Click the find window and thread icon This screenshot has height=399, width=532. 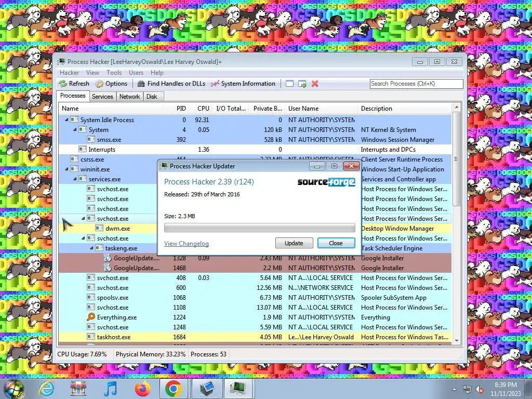pyautogui.click(x=302, y=84)
